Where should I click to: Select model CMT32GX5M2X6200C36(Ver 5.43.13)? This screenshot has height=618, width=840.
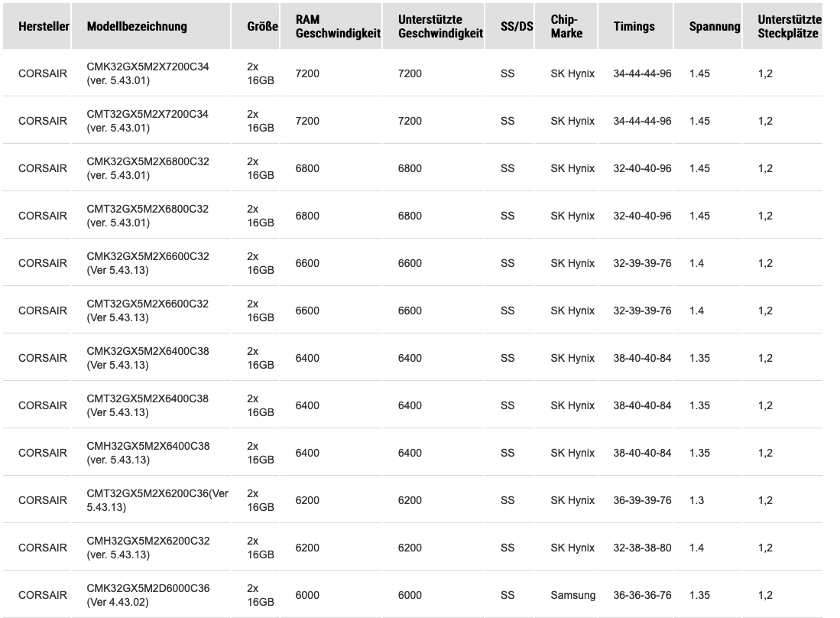157,500
